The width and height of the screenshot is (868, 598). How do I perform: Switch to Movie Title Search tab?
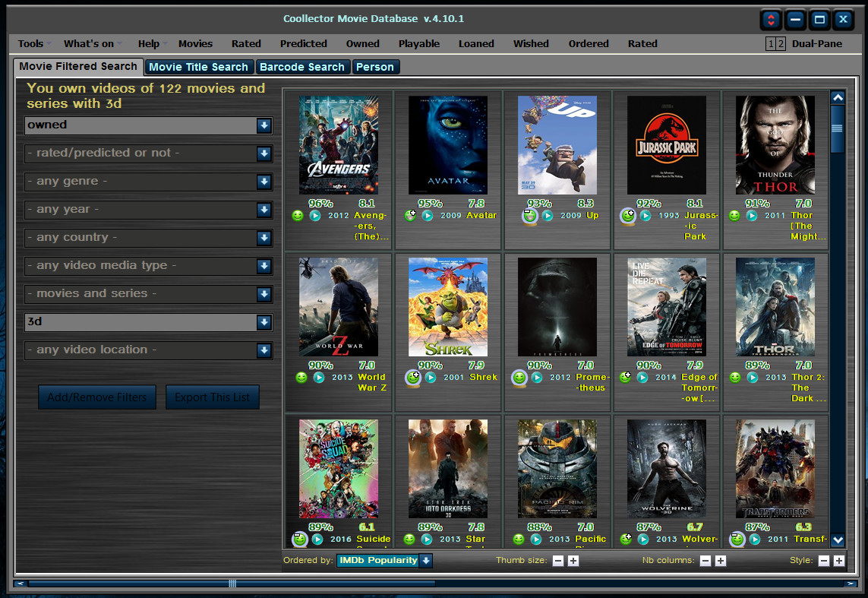tap(199, 67)
